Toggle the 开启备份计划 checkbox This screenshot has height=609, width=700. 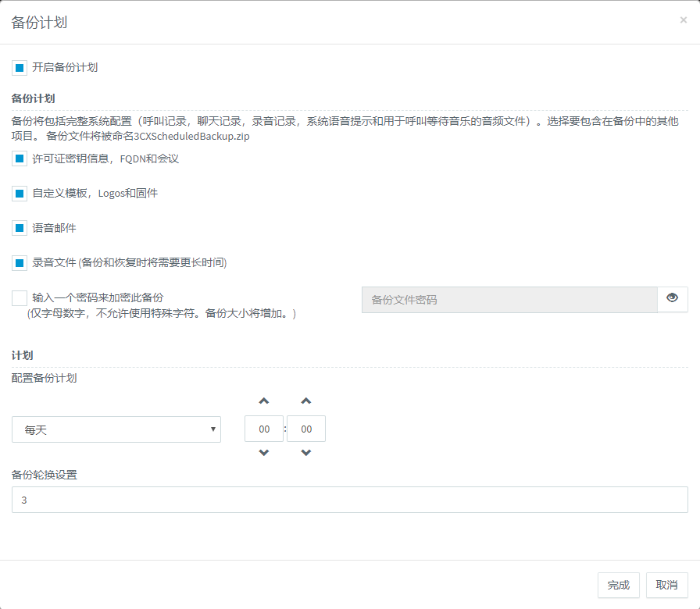click(x=20, y=68)
